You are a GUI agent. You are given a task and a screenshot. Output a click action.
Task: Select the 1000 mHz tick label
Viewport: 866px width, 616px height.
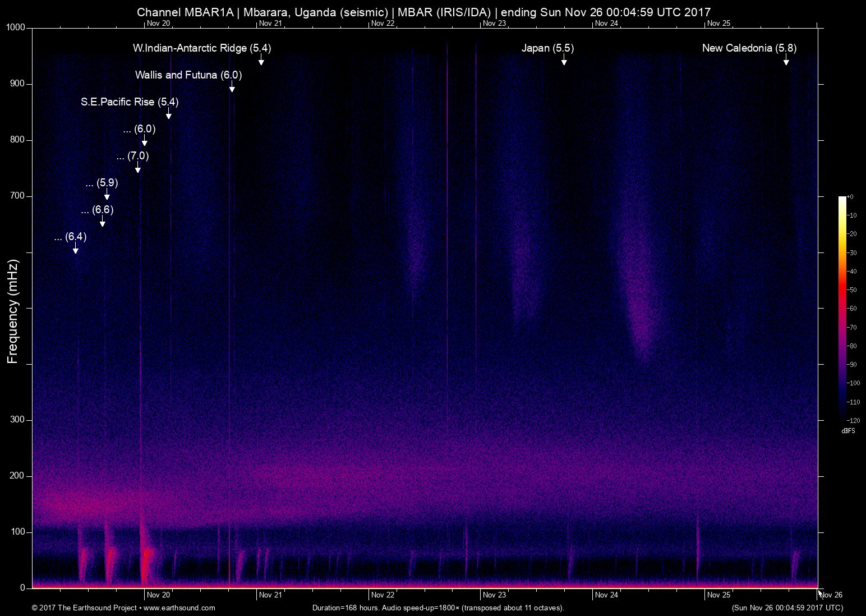[x=15, y=26]
